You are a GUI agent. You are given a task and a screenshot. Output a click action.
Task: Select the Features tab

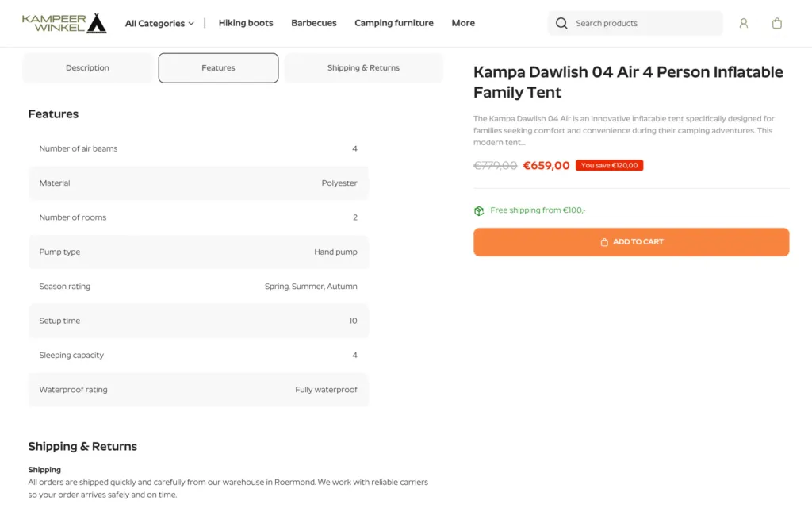point(219,68)
